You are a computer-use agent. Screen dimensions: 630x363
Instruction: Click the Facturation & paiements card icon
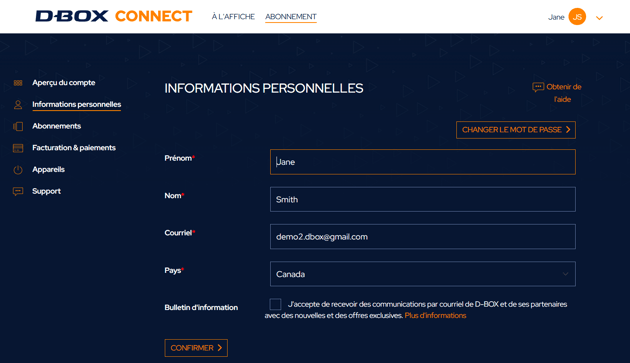coord(18,148)
